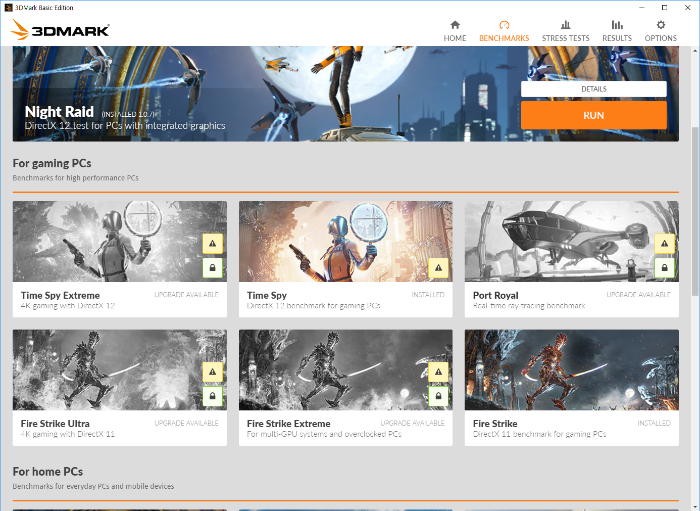Select the Benchmarks gauge icon
Viewport: 700px width, 511px height.
[504, 25]
